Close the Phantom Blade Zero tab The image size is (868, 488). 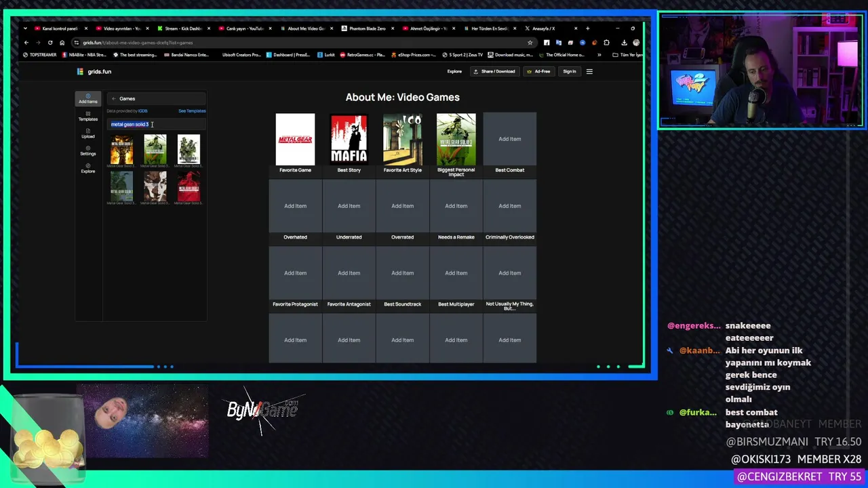click(x=393, y=28)
